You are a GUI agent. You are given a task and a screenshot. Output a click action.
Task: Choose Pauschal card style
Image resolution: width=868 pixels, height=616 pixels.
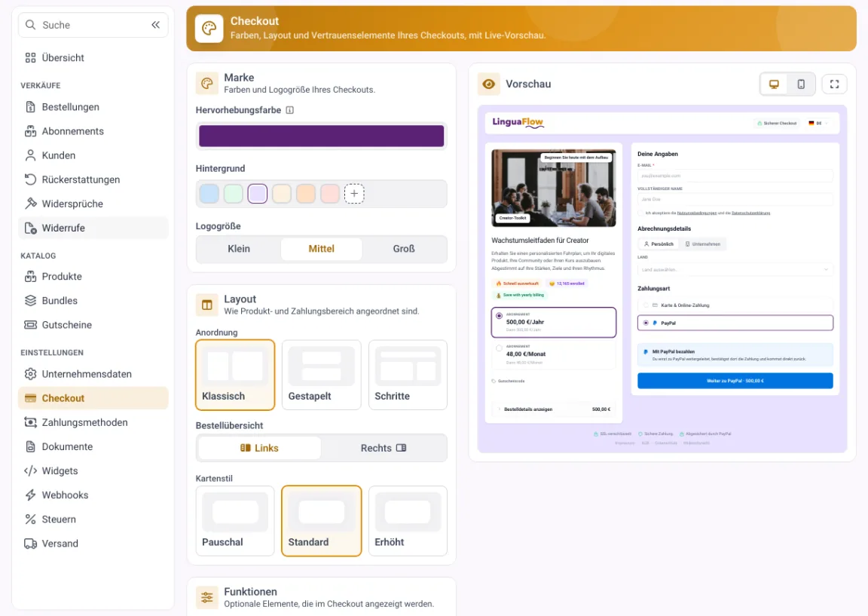pos(235,521)
